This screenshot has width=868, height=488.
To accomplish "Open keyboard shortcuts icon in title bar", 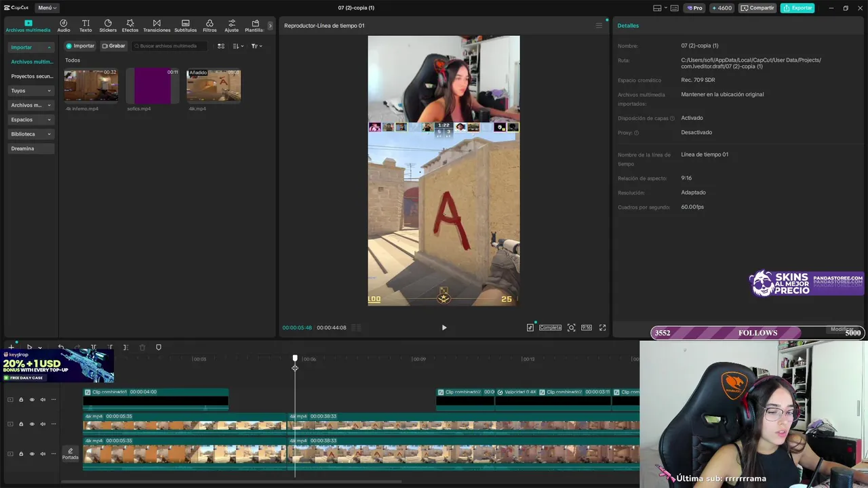I will (x=674, y=8).
